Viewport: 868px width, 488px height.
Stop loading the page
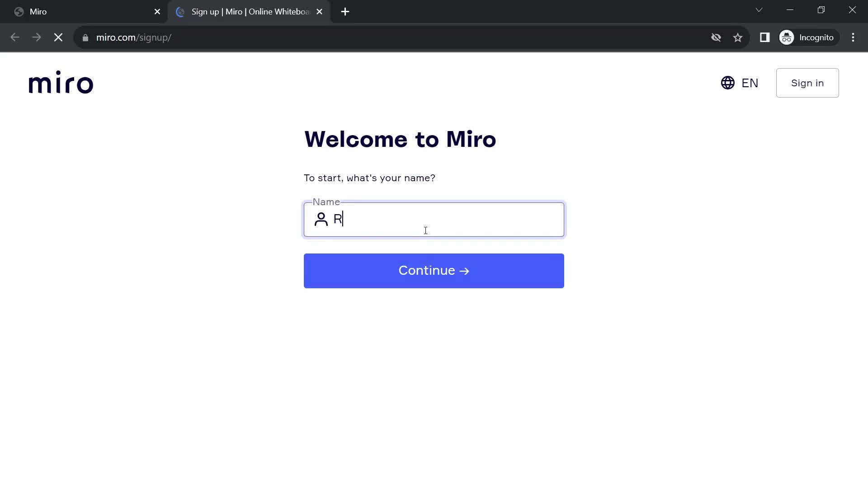[x=58, y=38]
